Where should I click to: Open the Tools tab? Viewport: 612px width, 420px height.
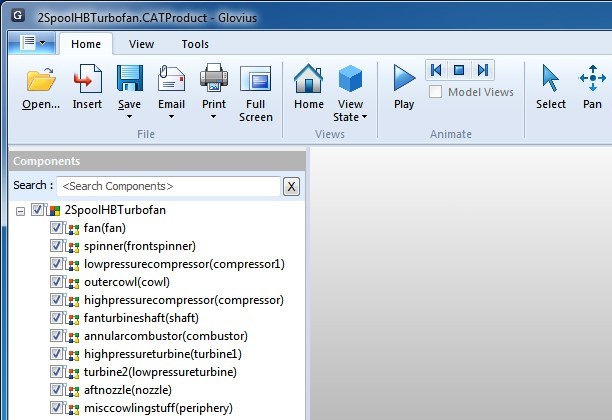click(195, 44)
